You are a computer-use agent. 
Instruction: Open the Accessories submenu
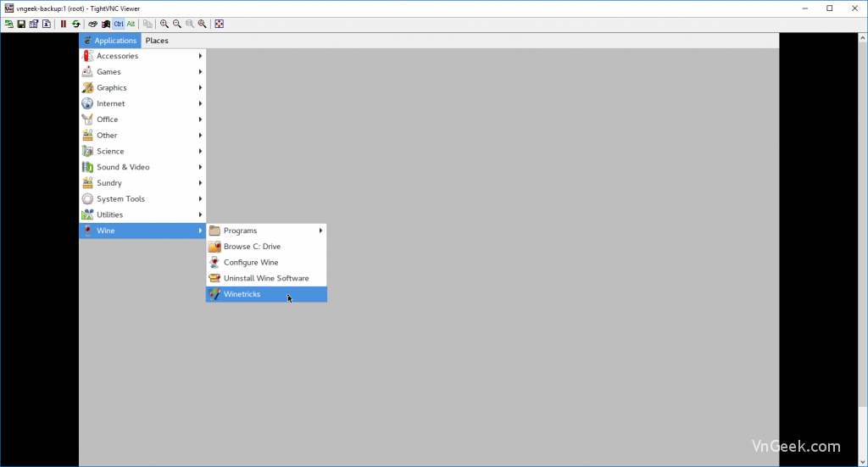click(x=142, y=56)
